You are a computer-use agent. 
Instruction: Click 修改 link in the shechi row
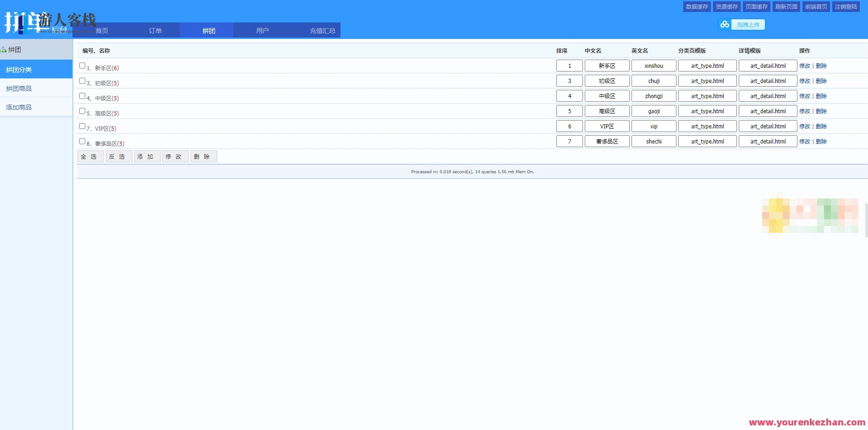pyautogui.click(x=805, y=141)
